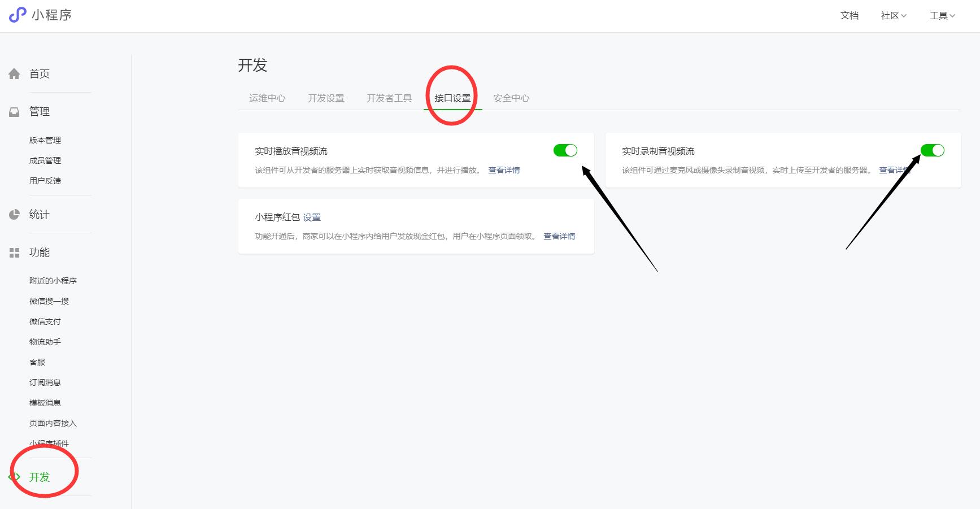The width and height of the screenshot is (980, 509).
Task: Open 用户反馈 in the sidebar
Action: click(x=45, y=181)
